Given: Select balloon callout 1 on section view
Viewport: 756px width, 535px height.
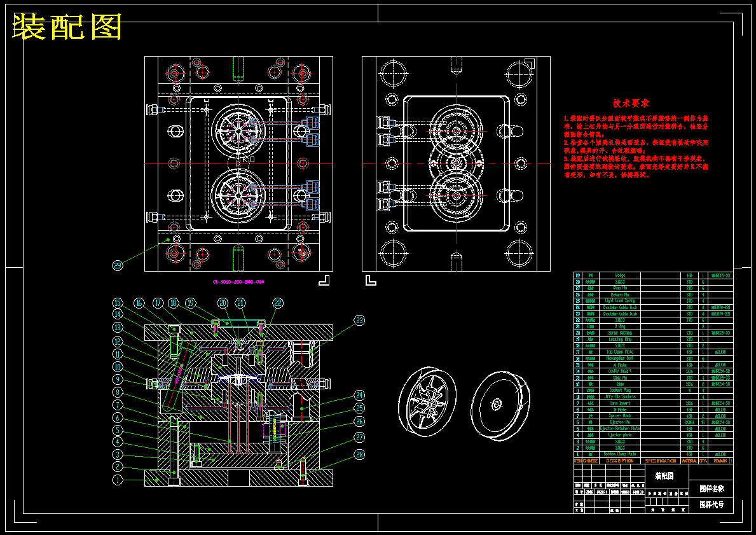Looking at the screenshot, I should [118, 480].
